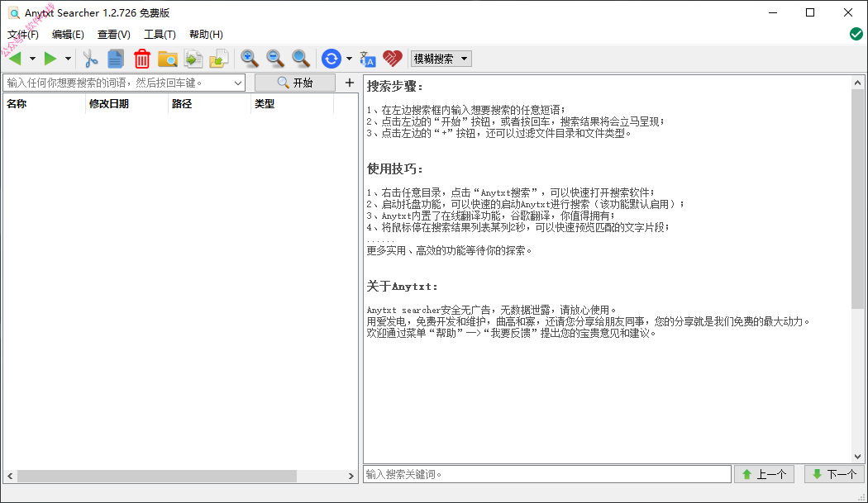Click the red trash delete icon
The height and width of the screenshot is (503, 868).
coord(141,59)
